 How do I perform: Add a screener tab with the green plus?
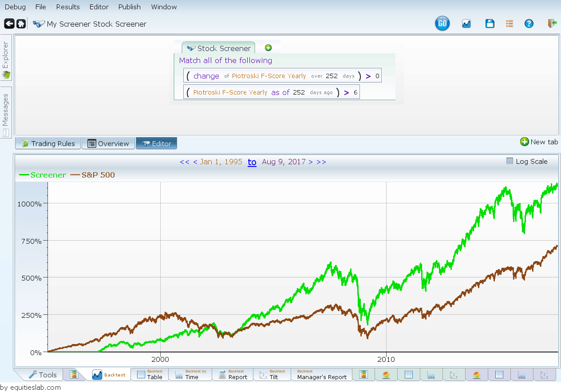tap(268, 47)
